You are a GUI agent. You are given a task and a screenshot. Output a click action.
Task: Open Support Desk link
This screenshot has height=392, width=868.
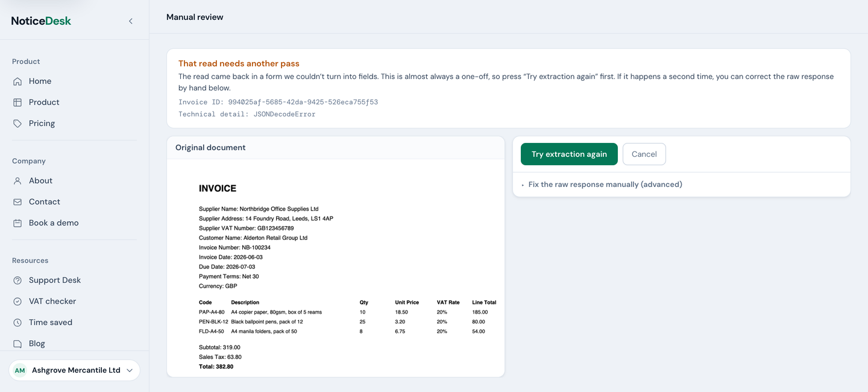coord(74,280)
